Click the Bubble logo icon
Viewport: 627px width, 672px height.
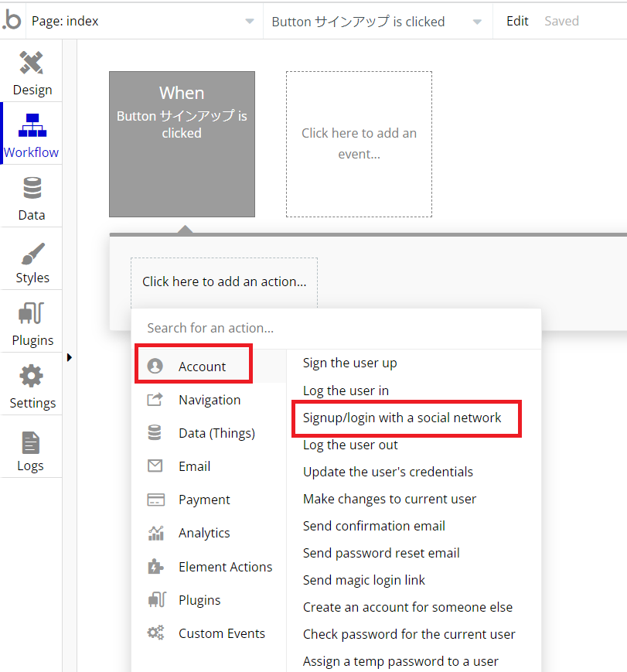[12, 21]
